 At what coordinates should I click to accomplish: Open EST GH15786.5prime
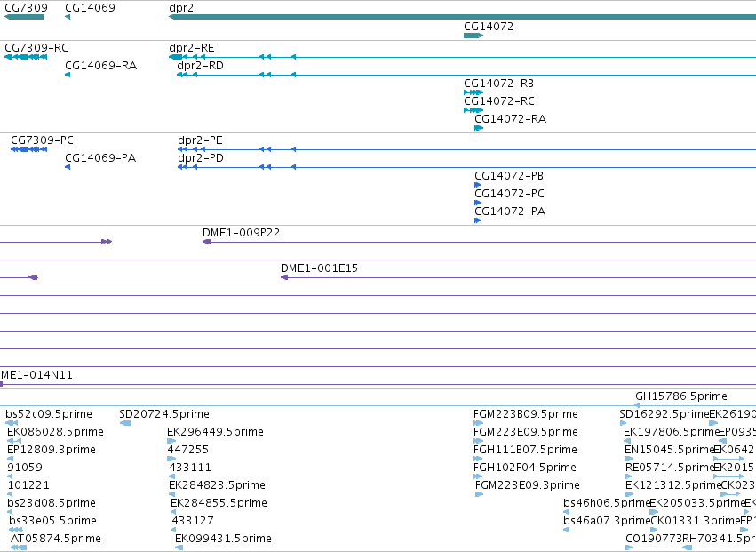[680, 396]
